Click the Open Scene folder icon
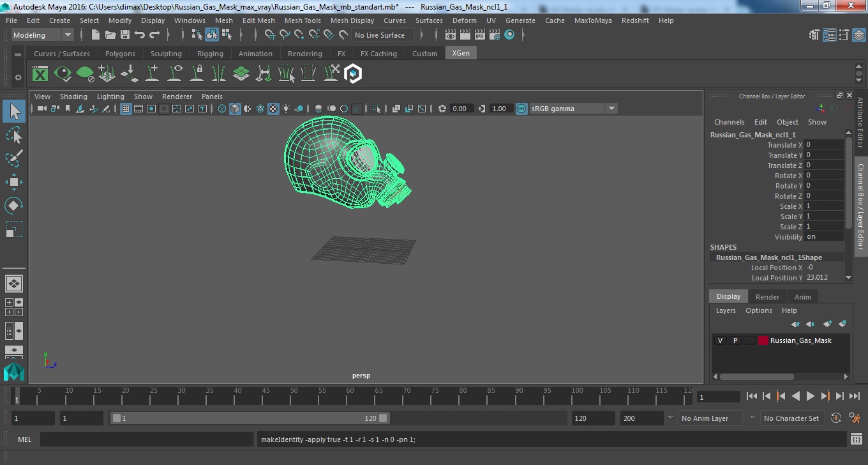The image size is (868, 465). [x=110, y=35]
